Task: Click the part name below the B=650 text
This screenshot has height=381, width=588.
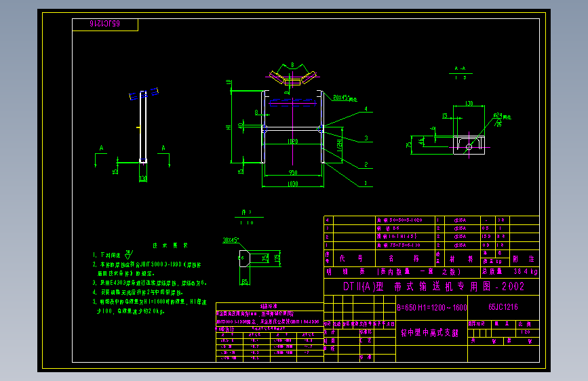Action: coord(429,333)
